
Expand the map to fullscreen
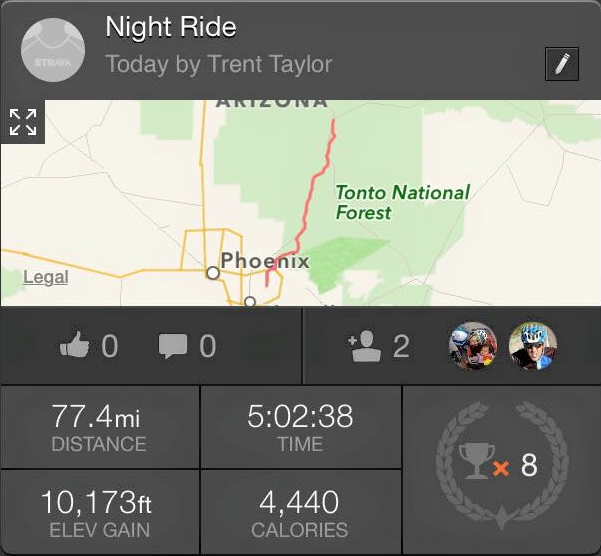click(22, 122)
